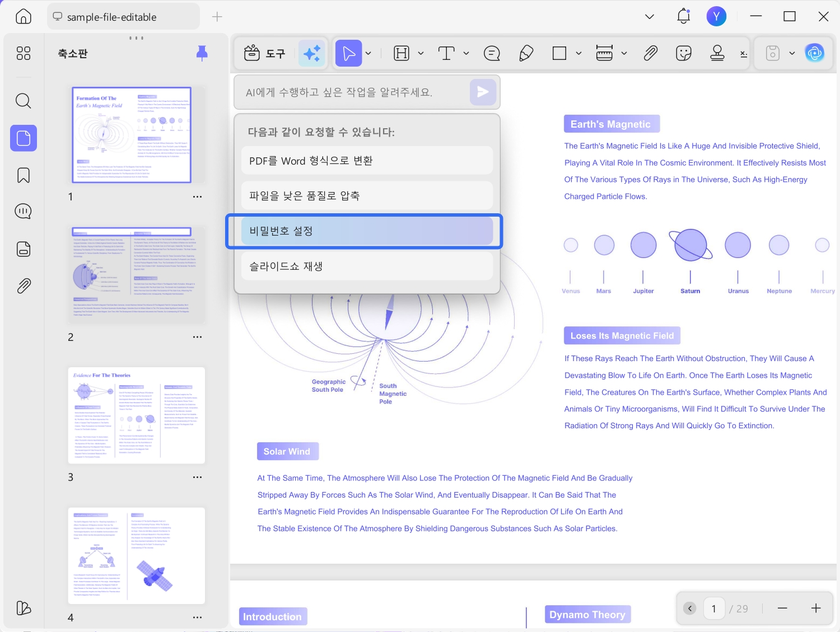840x632 pixels.
Task: Select the pencil drawing tool
Action: (526, 53)
